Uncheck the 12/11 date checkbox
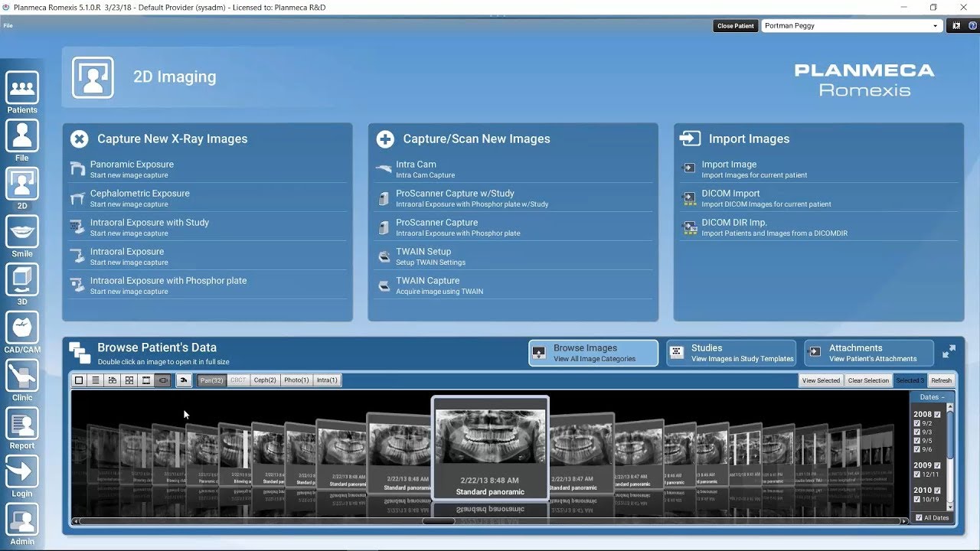Screen dimensions: 980x551 click(x=917, y=474)
